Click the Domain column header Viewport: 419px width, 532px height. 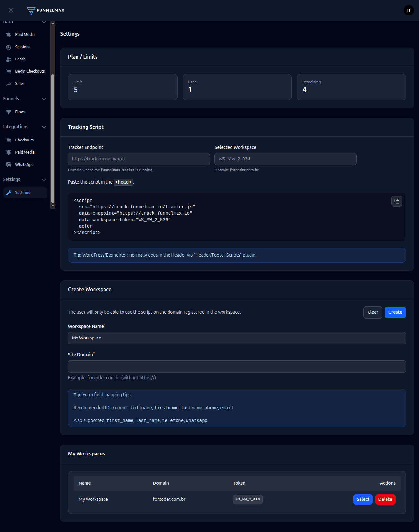(x=161, y=483)
